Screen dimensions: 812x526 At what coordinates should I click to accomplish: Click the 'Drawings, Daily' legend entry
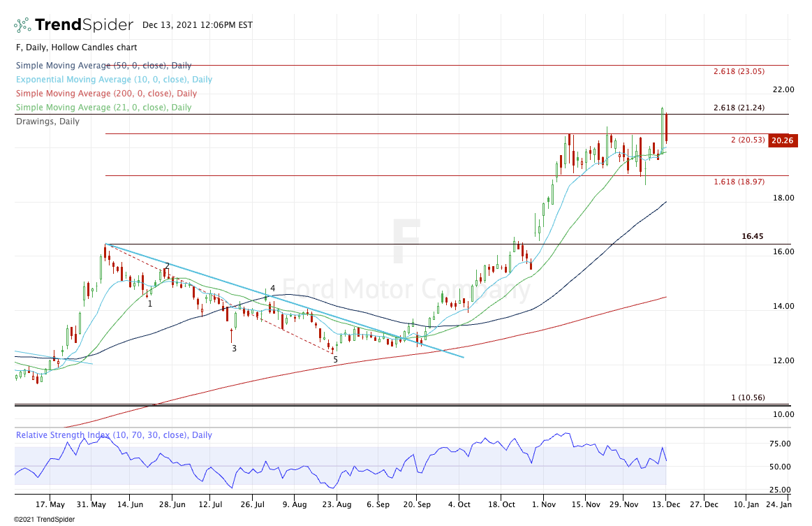coord(47,122)
